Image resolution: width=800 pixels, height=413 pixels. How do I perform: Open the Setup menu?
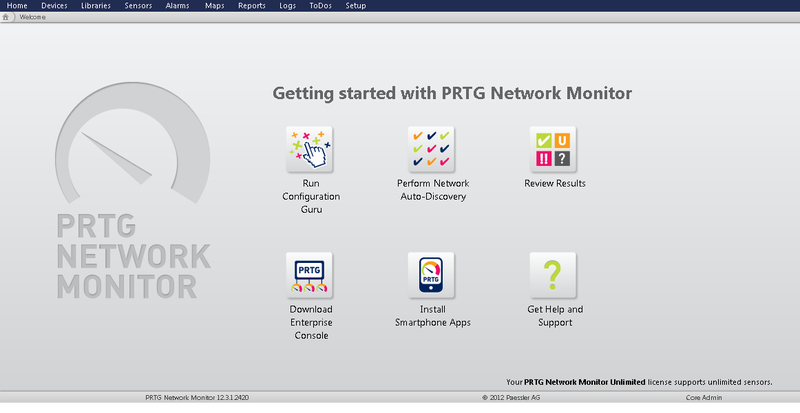tap(356, 6)
